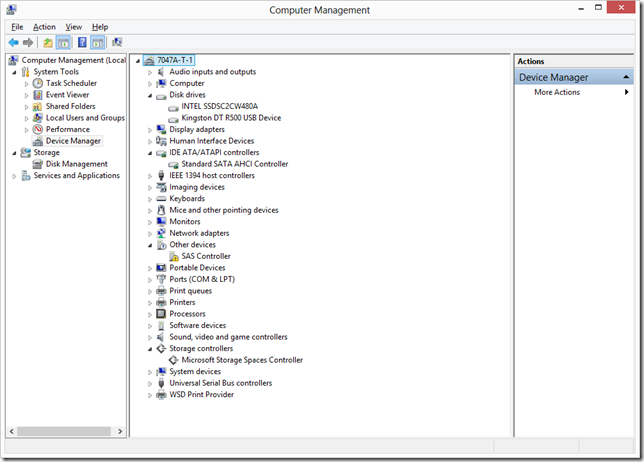Click the left pane scroll right arrow
This screenshot has width=644, height=462.
coord(120,431)
